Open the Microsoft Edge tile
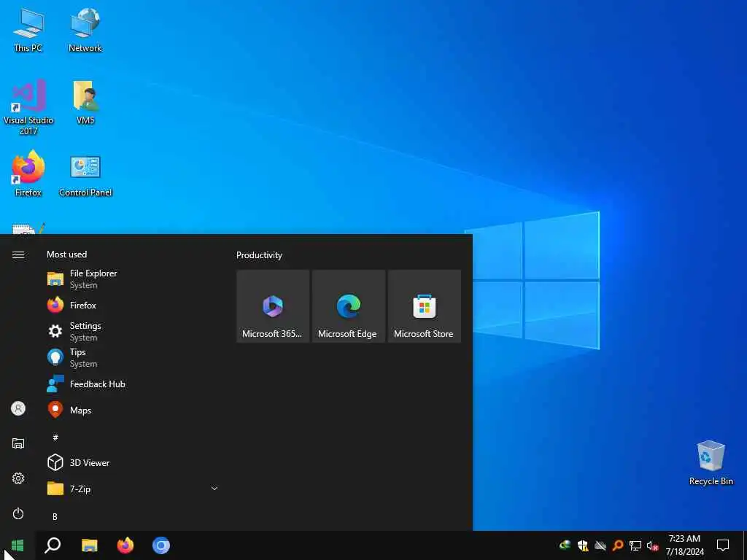 [x=348, y=306]
